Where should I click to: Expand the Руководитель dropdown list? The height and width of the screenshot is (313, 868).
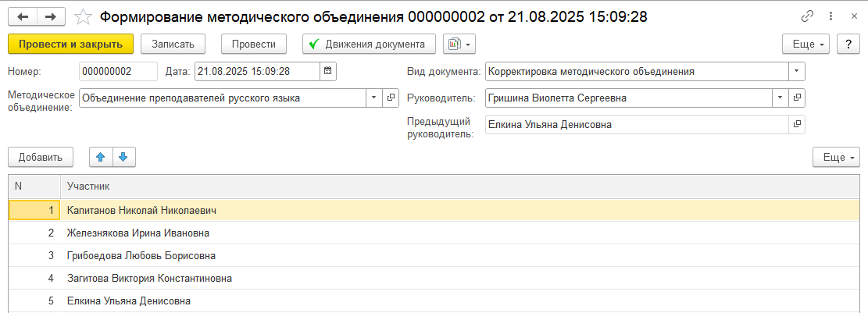point(780,98)
